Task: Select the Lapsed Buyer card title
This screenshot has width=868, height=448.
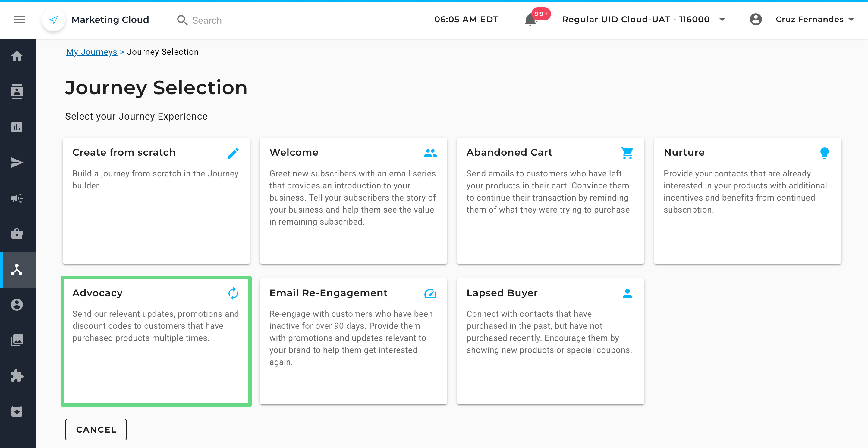Action: click(x=502, y=293)
